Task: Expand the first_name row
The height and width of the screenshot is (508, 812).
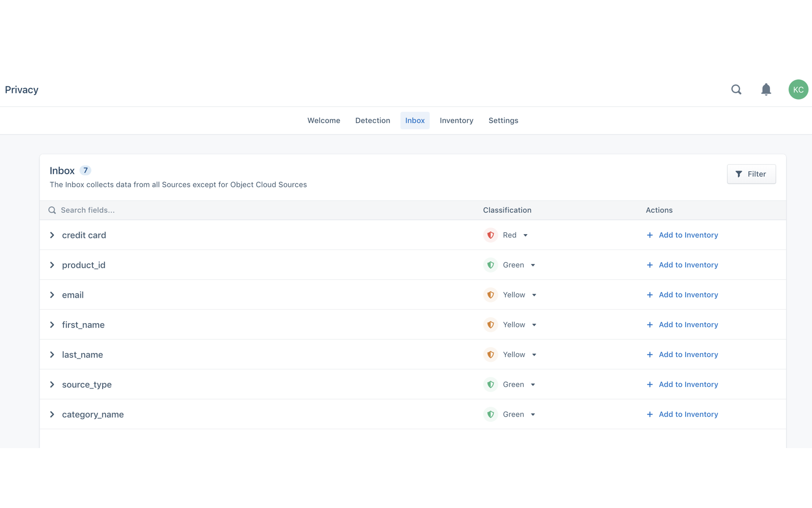Action: pyautogui.click(x=52, y=325)
